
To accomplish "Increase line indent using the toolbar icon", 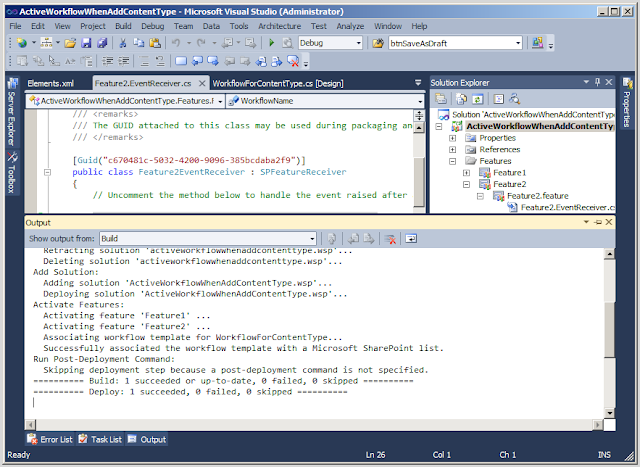I will pos(124,61).
